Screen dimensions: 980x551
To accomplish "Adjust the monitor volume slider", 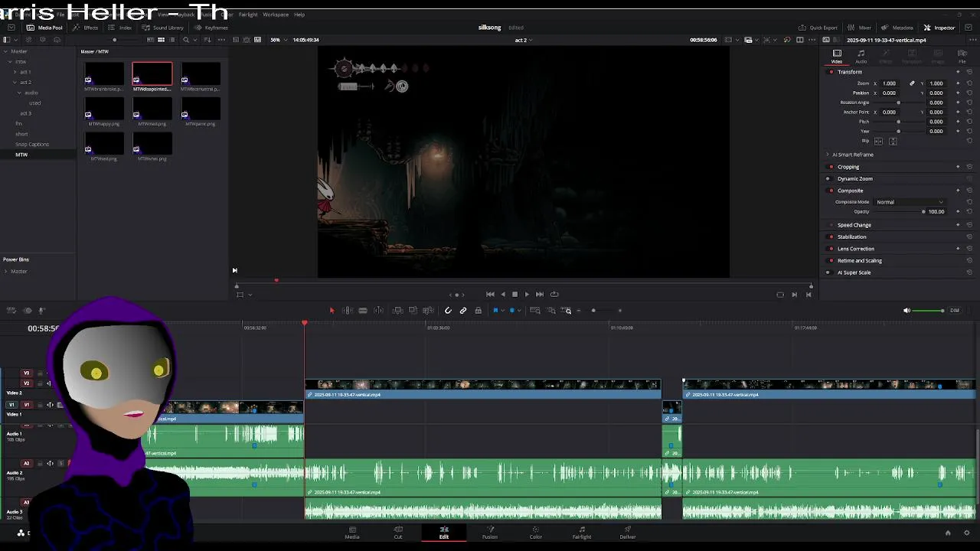I will 929,311.
